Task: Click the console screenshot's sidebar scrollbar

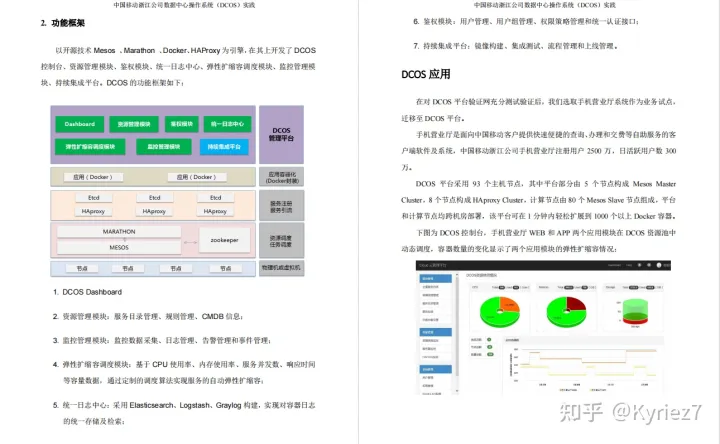Action: click(457, 332)
